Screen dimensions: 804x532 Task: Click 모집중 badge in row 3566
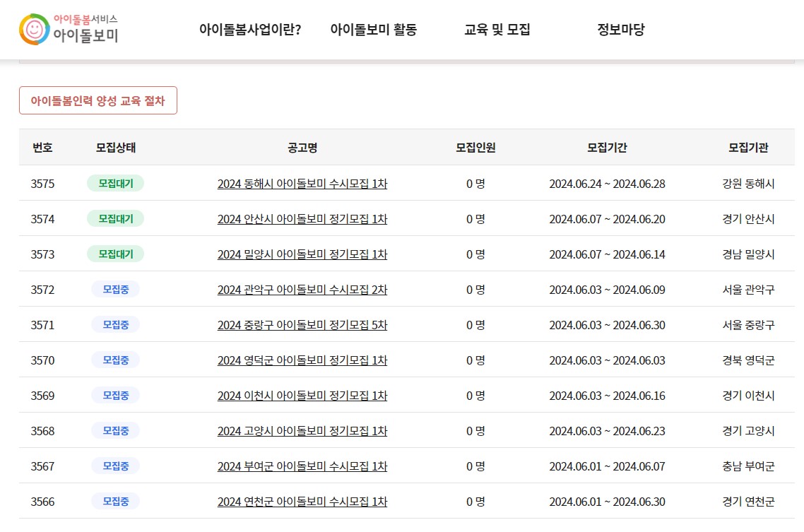pos(115,501)
